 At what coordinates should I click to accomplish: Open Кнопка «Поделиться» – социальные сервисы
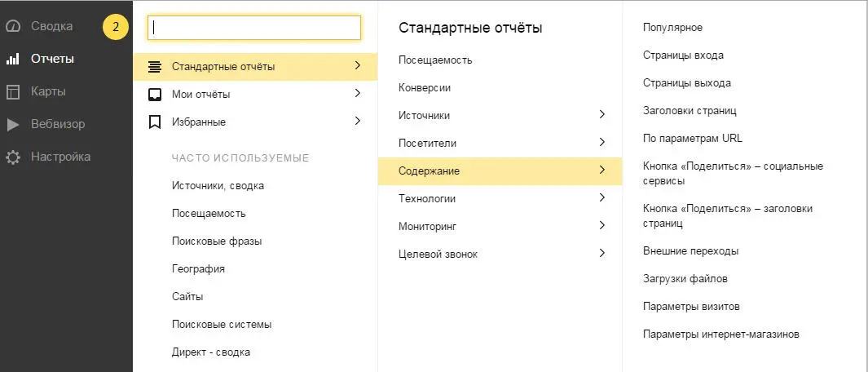point(733,174)
